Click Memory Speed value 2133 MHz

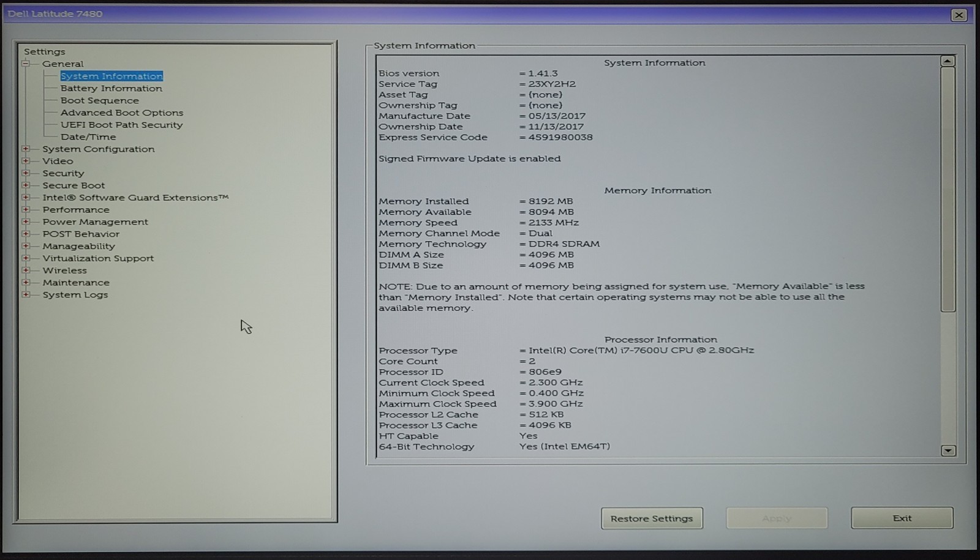554,223
